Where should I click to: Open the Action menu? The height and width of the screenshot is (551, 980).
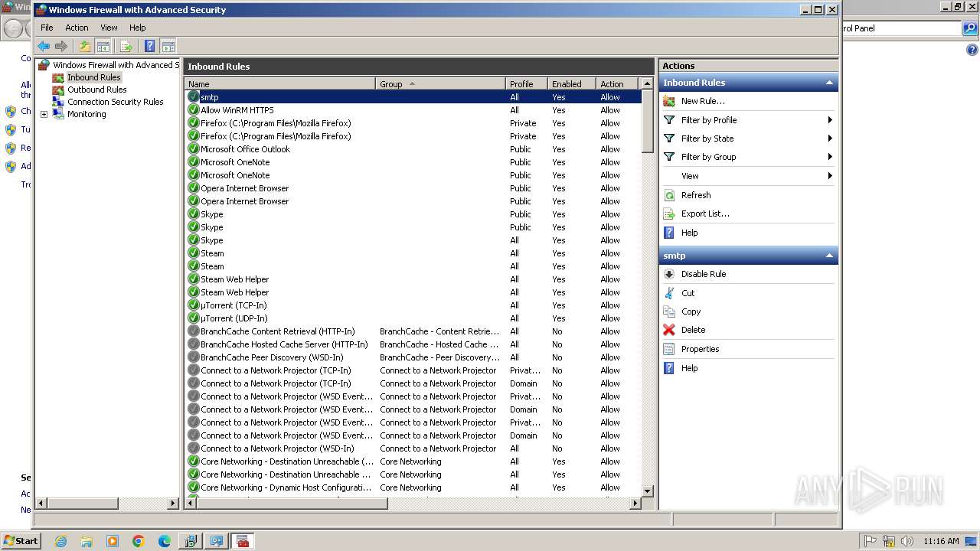click(77, 28)
